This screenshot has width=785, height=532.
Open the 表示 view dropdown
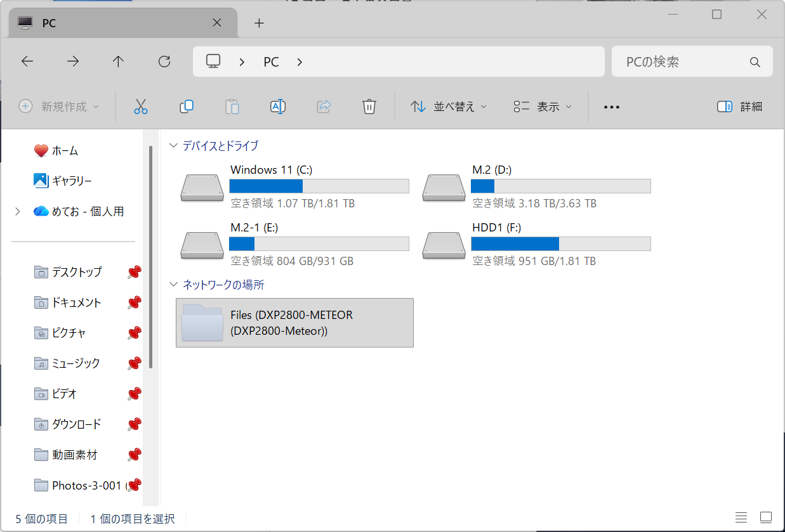coord(543,107)
